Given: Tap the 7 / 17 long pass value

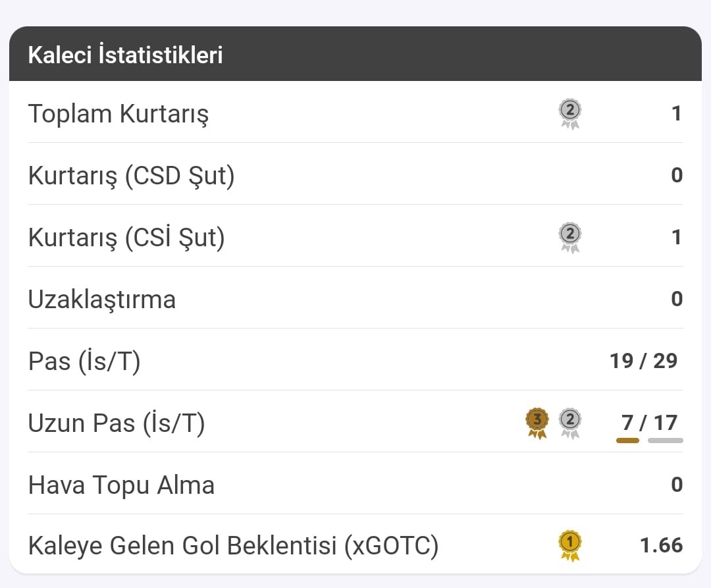Looking at the screenshot, I should coord(649,423).
